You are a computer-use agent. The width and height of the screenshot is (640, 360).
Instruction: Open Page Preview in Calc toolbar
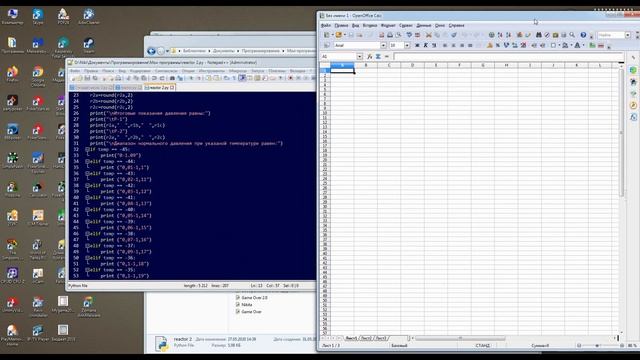click(398, 35)
